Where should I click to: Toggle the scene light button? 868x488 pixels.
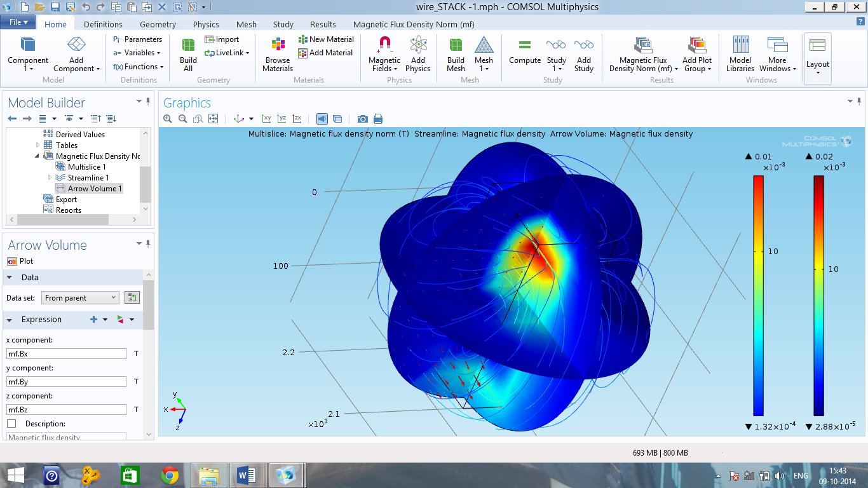pos(322,119)
